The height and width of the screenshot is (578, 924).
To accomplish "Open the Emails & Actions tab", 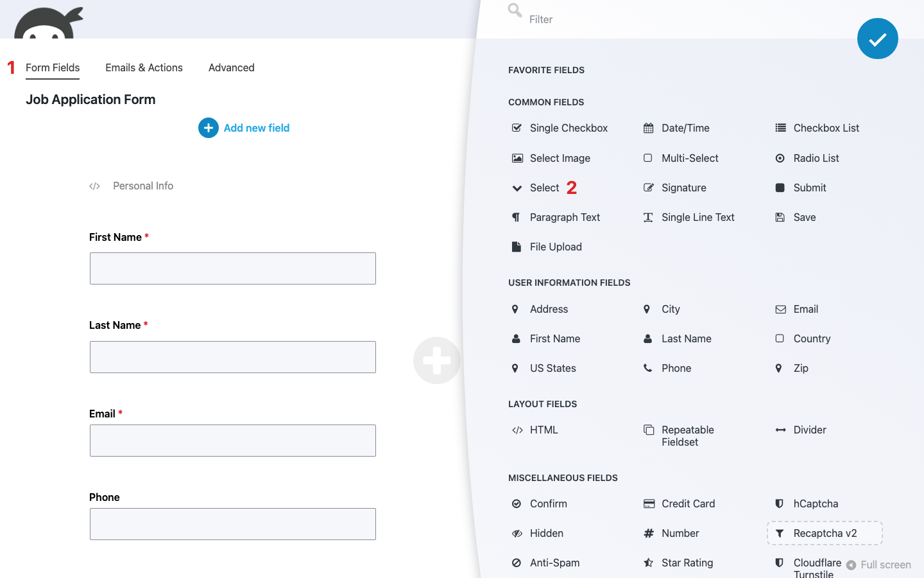I will (144, 67).
